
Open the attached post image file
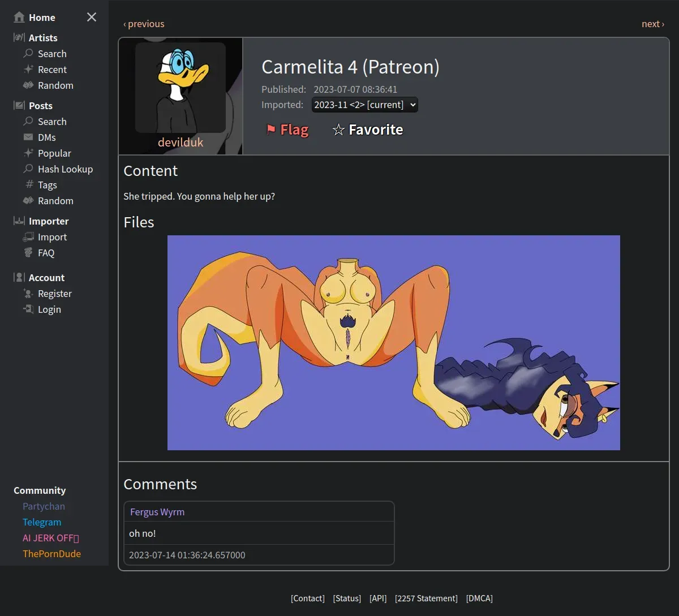coord(394,343)
